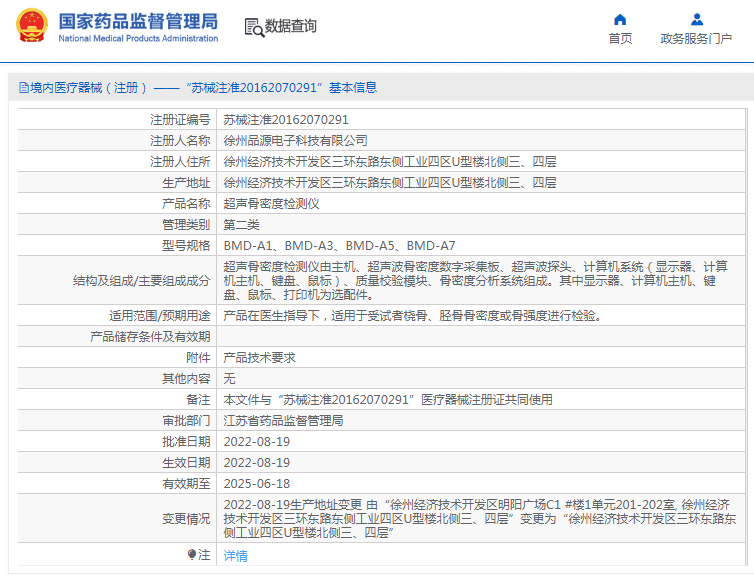Click 国家药品监督管理局 site title

coord(138,21)
